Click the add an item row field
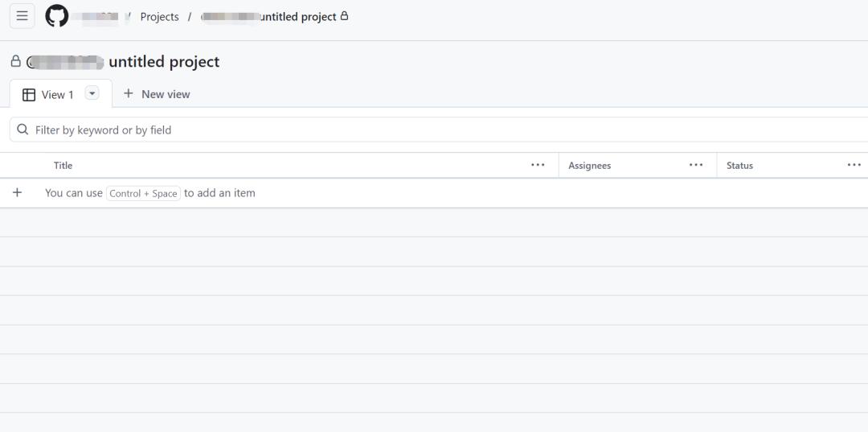 point(434,193)
